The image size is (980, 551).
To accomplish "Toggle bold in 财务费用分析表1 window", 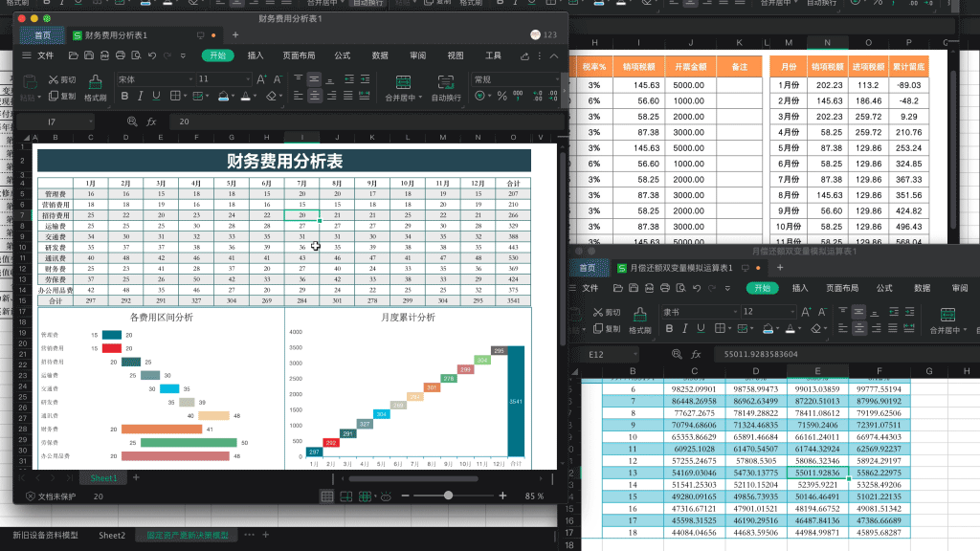I will [x=123, y=96].
